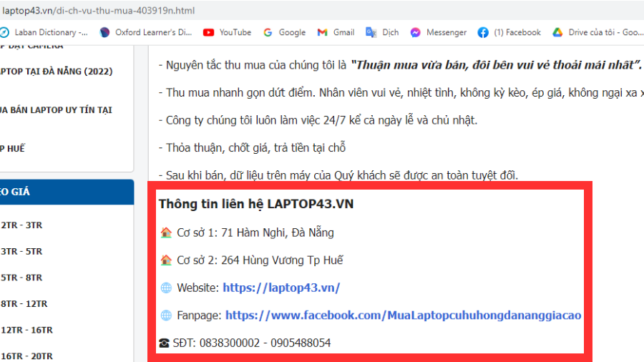Click the house icon beside Cơ sở 1
The height and width of the screenshot is (362, 644).
166,233
